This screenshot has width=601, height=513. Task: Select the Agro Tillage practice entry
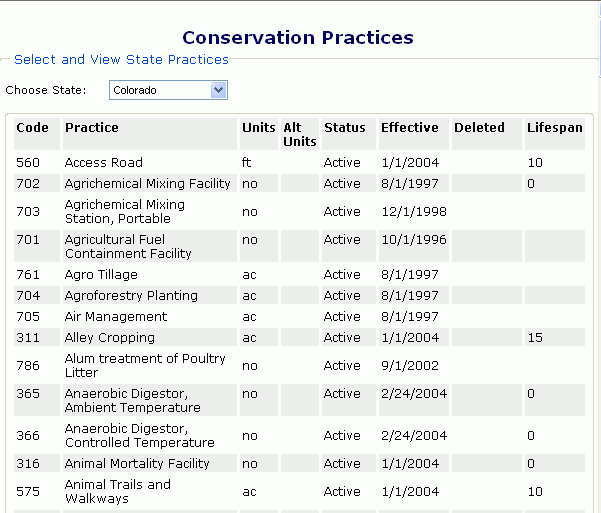pos(101,275)
